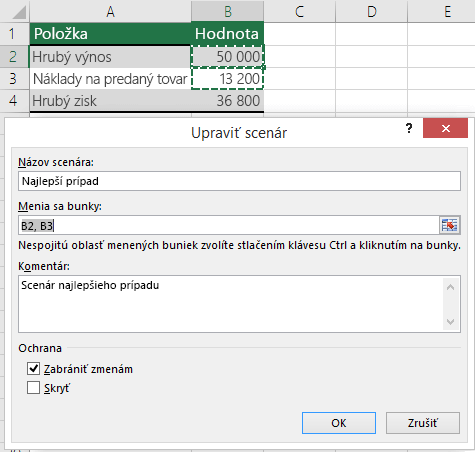
Task: Select column A header
Action: [x=110, y=12]
